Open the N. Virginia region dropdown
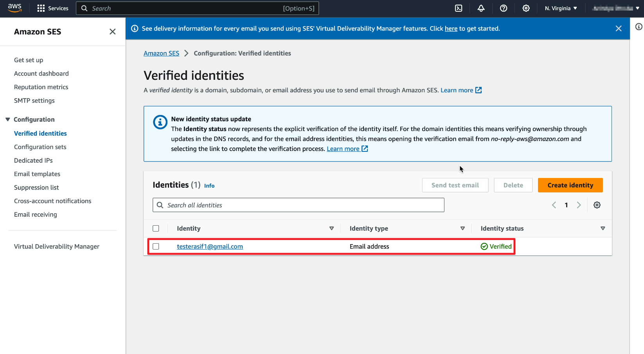This screenshot has width=644, height=354. point(561,8)
